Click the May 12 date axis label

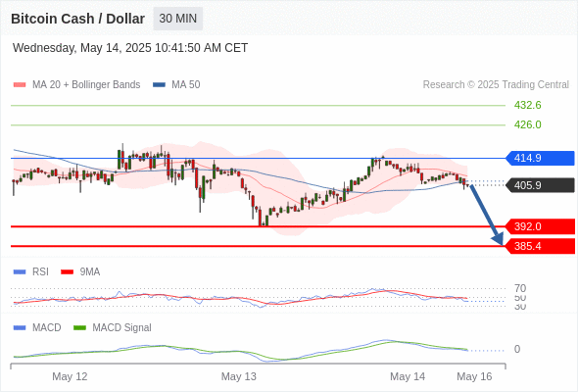[x=70, y=376]
